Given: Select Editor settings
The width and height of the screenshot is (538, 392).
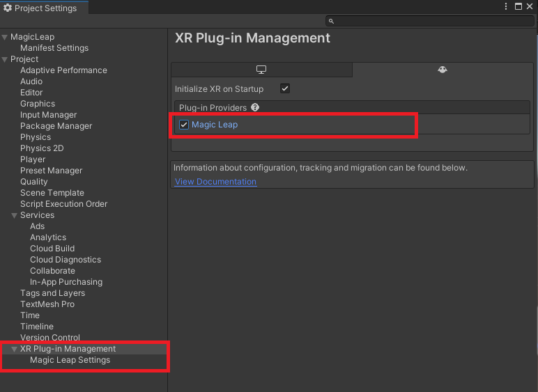Looking at the screenshot, I should click(x=31, y=93).
